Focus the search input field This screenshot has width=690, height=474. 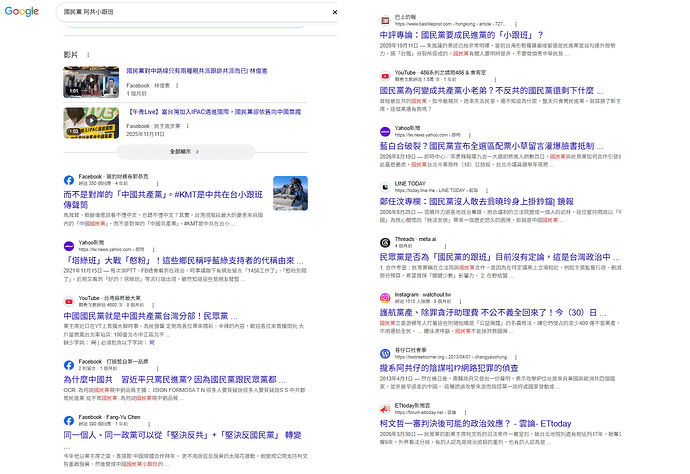[194, 12]
